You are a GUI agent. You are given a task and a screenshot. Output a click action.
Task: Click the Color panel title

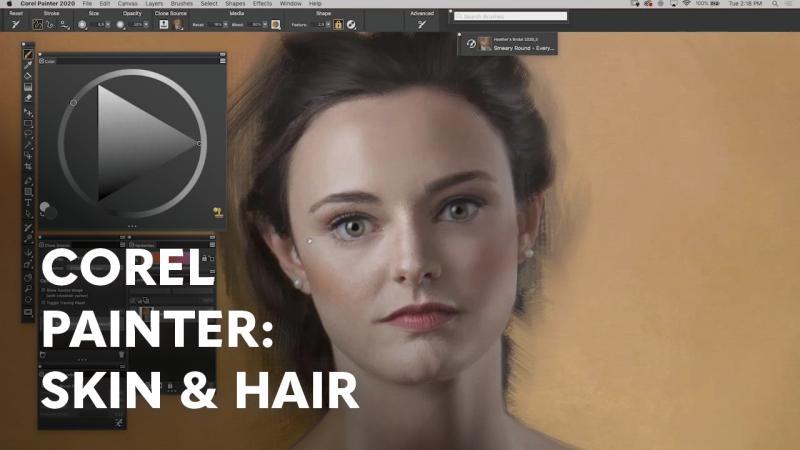[x=50, y=61]
